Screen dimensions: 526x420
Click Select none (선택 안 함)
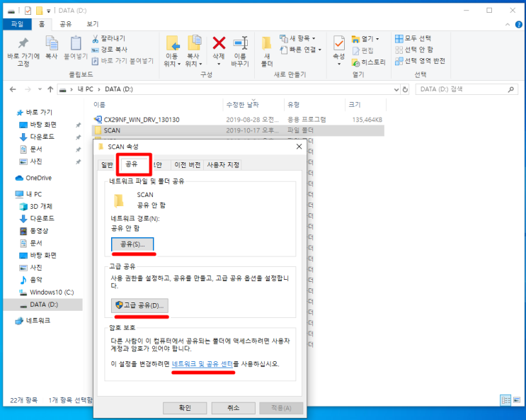tap(414, 50)
